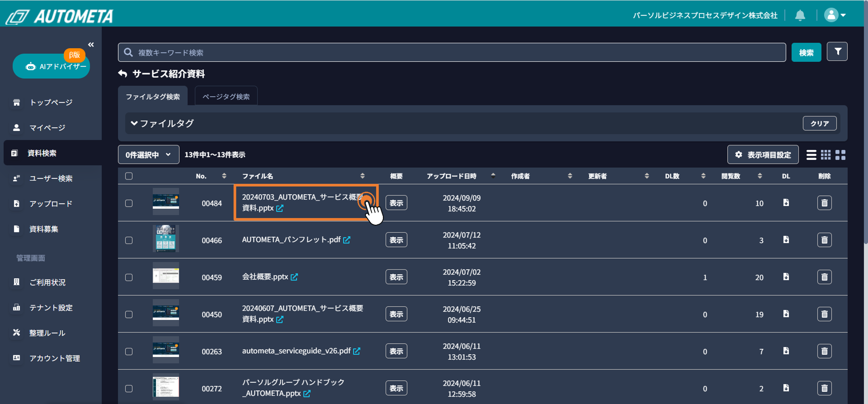868x404 pixels.
Task: Sort by 閲覧数 column arrows
Action: point(760,176)
